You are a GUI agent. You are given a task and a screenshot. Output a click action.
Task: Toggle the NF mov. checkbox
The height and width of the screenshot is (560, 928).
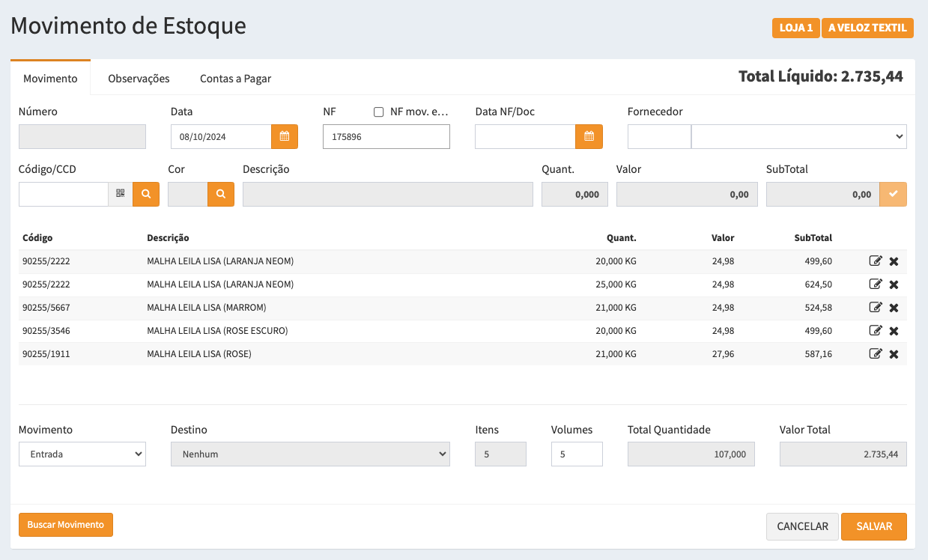point(379,112)
